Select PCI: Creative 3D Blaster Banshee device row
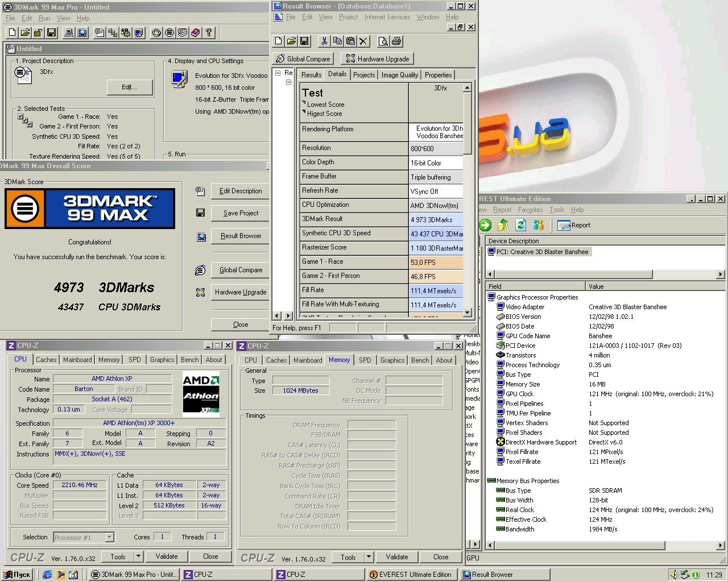728x582 pixels. (539, 252)
